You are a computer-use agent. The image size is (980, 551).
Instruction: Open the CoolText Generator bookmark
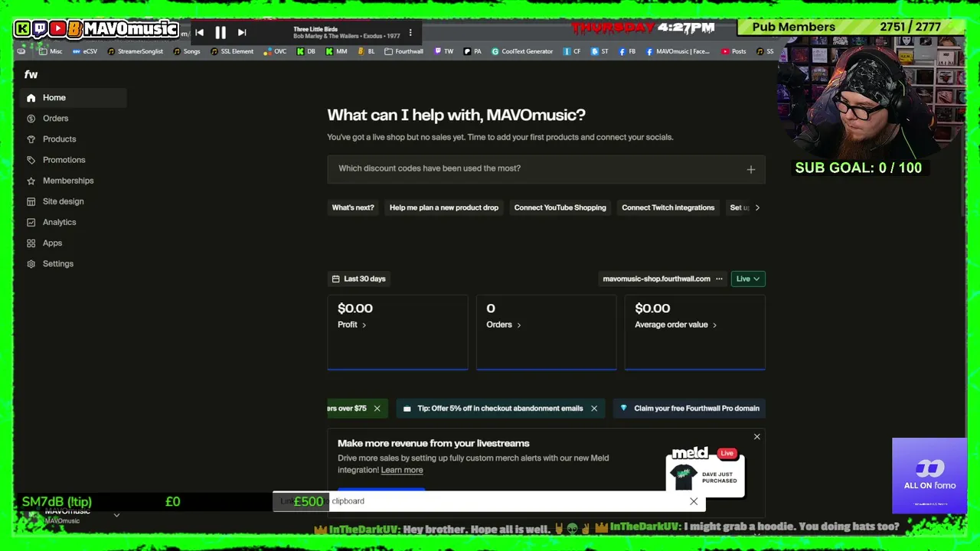click(x=522, y=51)
